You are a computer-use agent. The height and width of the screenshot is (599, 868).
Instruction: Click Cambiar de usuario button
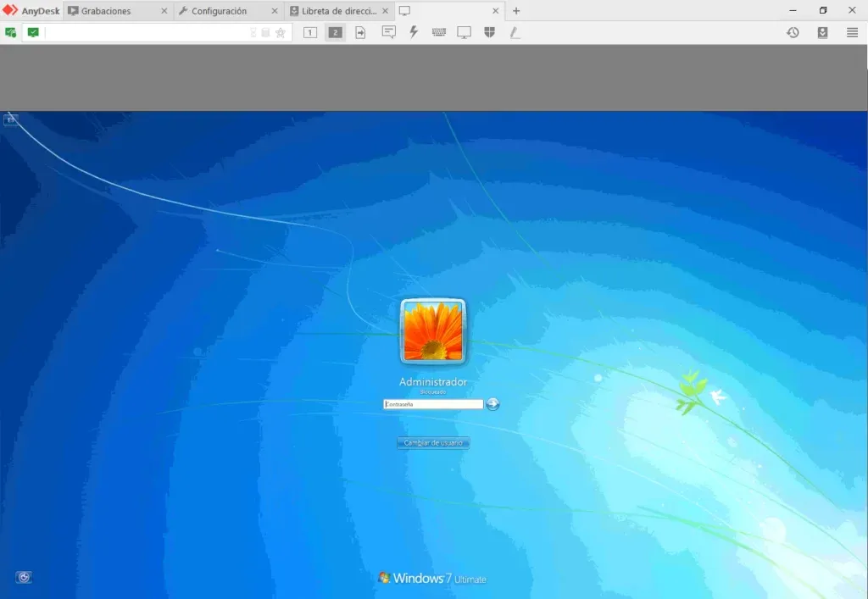433,443
